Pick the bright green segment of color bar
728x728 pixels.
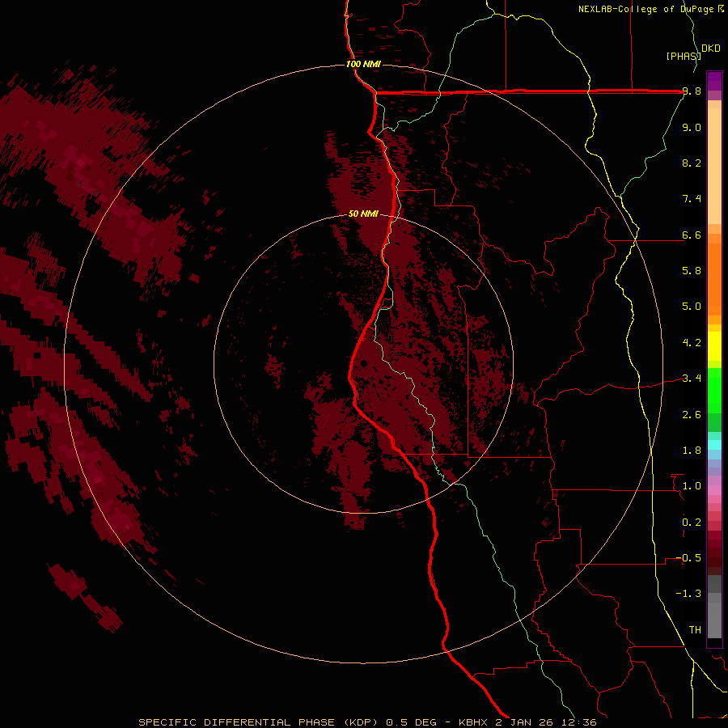click(x=714, y=391)
